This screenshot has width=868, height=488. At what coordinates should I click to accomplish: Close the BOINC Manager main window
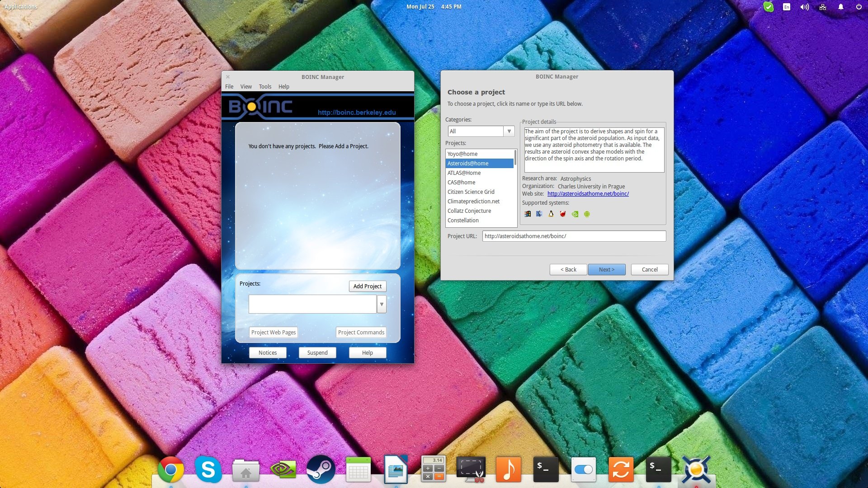[x=228, y=77]
